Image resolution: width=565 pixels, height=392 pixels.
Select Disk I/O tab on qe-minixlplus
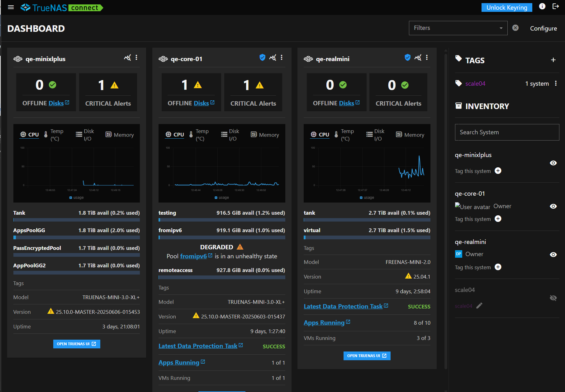click(x=85, y=135)
